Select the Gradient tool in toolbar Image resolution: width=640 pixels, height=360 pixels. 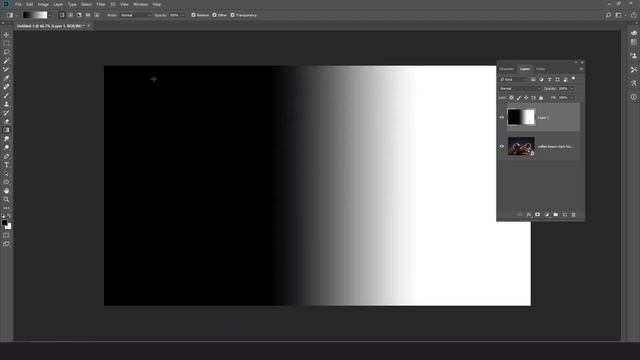pyautogui.click(x=6, y=130)
